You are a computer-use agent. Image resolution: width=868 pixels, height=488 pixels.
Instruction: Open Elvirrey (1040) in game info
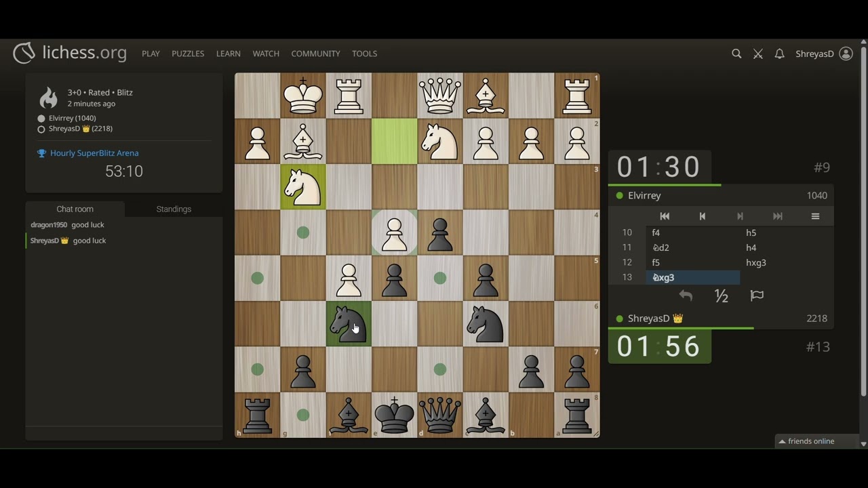pos(72,118)
